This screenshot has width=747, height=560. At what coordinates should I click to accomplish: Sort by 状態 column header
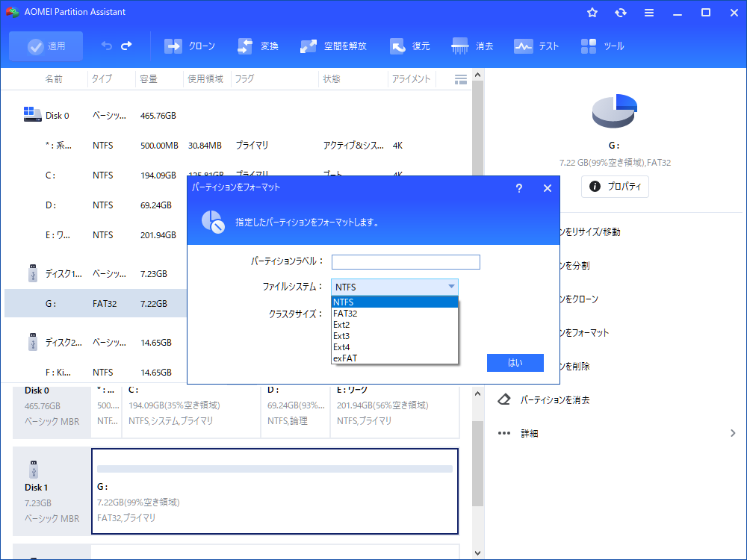pyautogui.click(x=332, y=79)
